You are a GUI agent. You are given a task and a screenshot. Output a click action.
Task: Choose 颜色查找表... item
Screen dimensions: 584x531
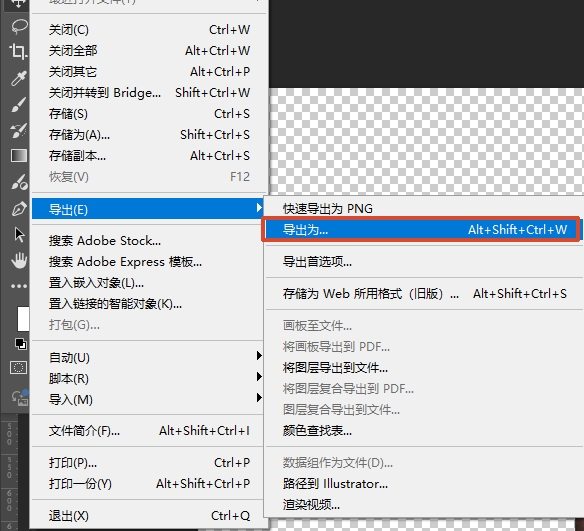click(x=424, y=431)
